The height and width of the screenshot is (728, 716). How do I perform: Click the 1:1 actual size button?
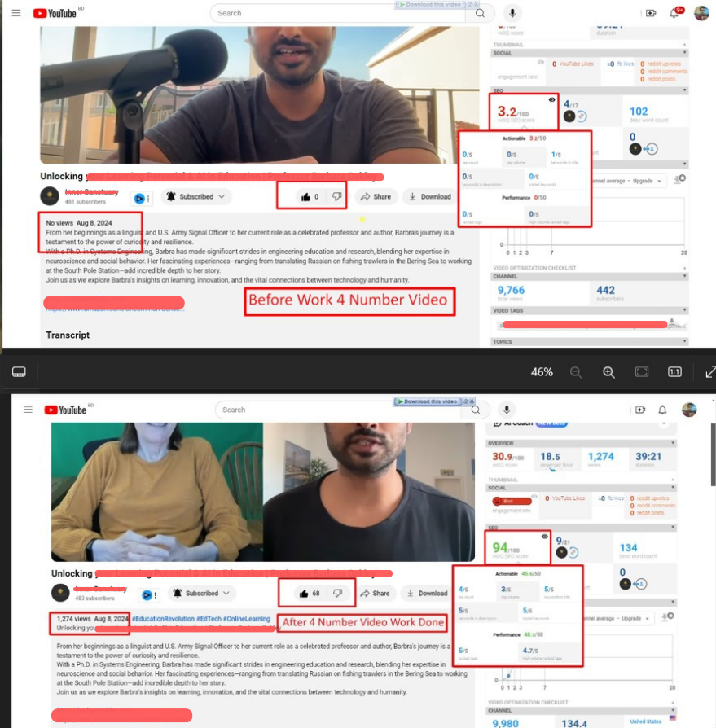[x=674, y=372]
